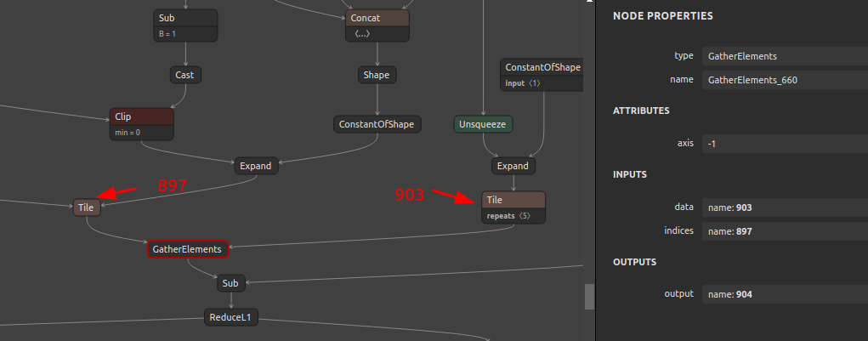Click the 'NODE PROPERTIES' heading
Viewport: 868px width, 341px height.
(x=662, y=16)
